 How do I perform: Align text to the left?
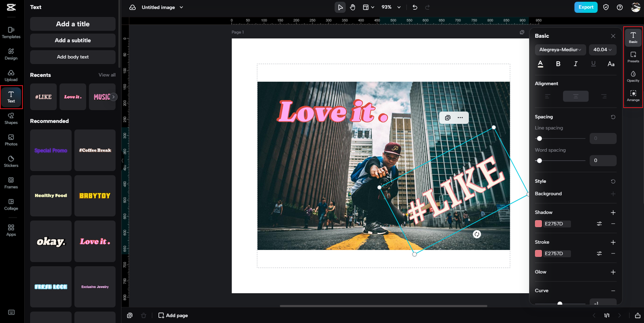548,96
